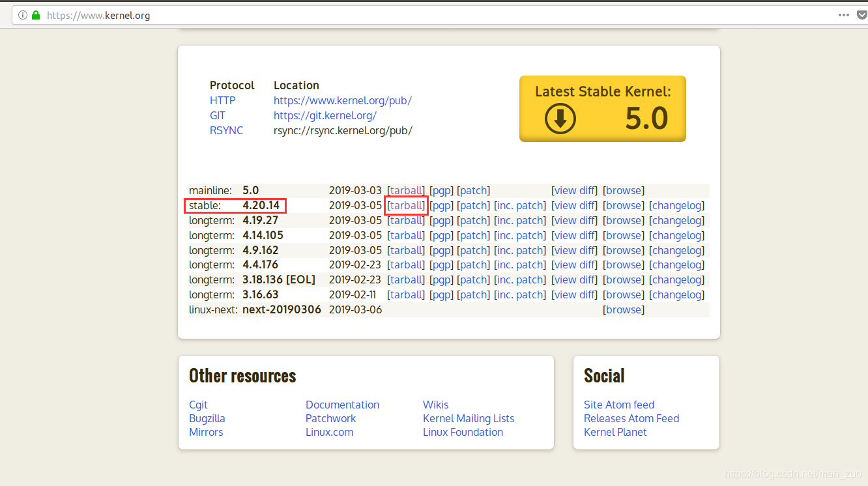This screenshot has height=486, width=868.
Task: Open the Linux Foundation link
Action: (463, 432)
